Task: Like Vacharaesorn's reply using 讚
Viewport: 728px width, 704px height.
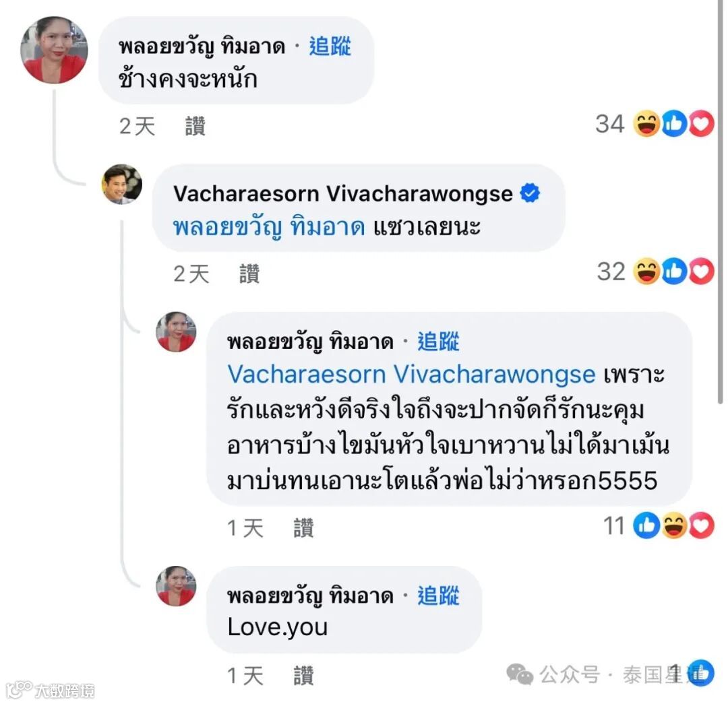Action: tap(249, 274)
